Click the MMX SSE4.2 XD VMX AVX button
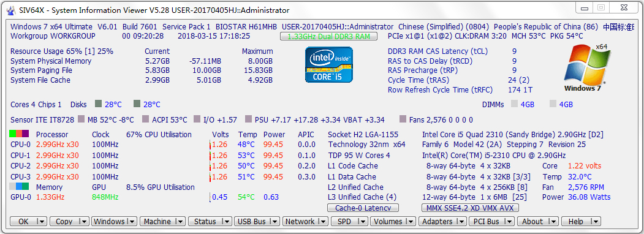644x234 pixels. pos(470,208)
